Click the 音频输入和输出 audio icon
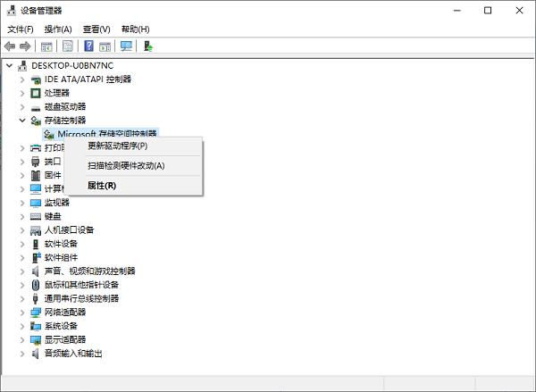Screen dimensions: 536x392 36,354
